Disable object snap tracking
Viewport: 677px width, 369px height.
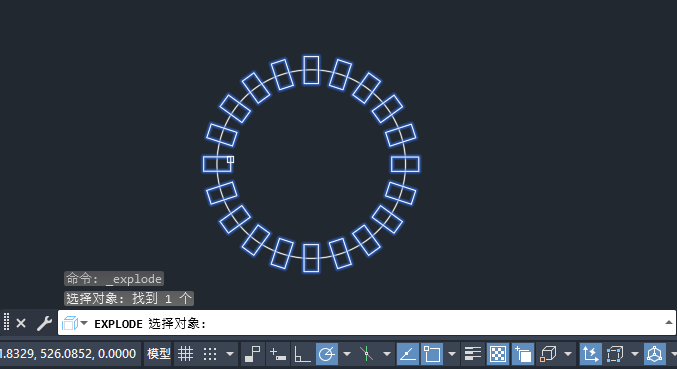pos(408,354)
